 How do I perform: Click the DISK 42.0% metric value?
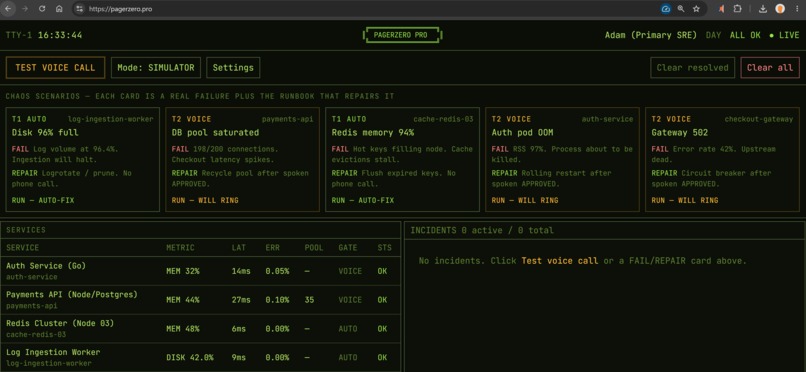coord(190,358)
